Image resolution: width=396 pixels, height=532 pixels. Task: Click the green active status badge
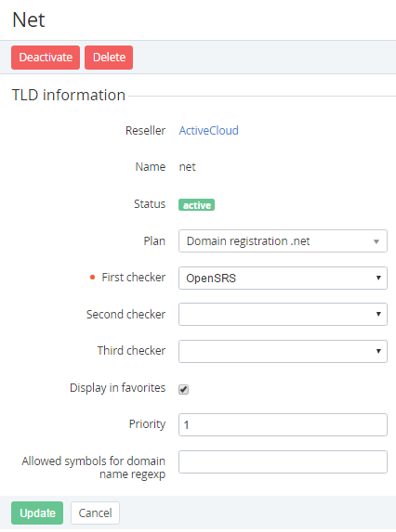[x=197, y=205]
